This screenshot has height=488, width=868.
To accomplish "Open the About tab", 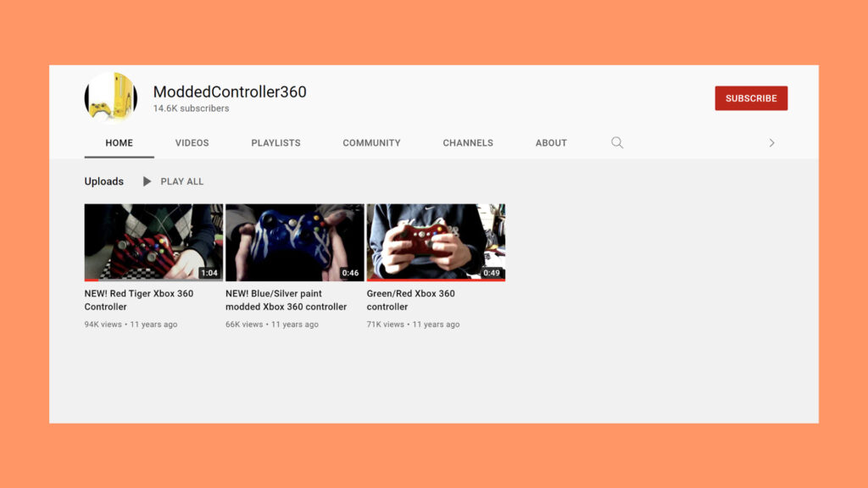I will point(551,142).
